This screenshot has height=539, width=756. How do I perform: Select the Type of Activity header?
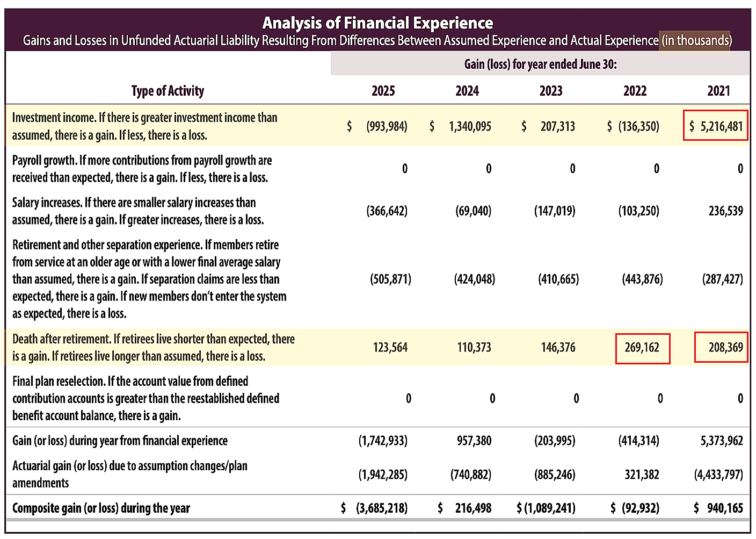[x=168, y=91]
